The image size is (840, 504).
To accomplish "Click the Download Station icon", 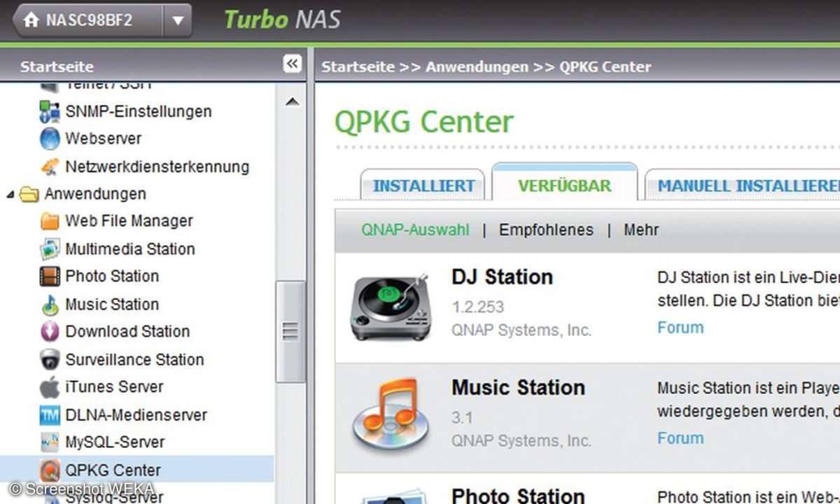I will tap(50, 332).
